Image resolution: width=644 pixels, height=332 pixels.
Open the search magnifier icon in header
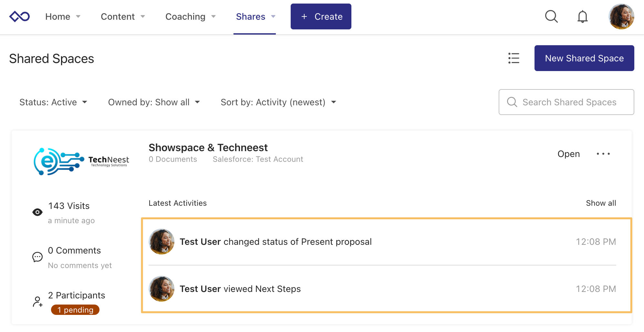pyautogui.click(x=551, y=16)
